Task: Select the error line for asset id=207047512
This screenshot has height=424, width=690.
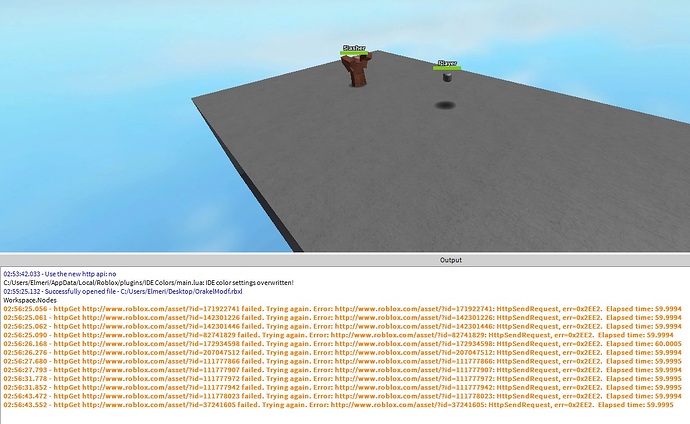Action: 342,352
